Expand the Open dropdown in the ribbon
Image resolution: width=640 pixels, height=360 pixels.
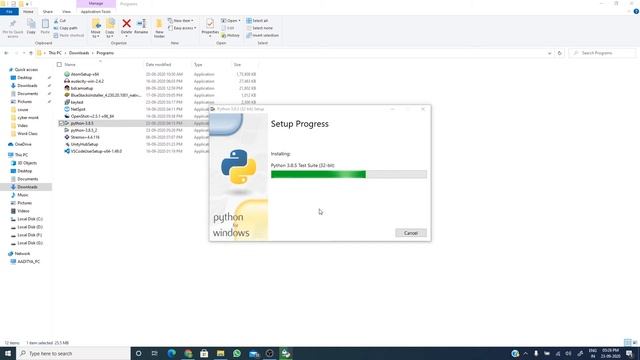tap(231, 21)
